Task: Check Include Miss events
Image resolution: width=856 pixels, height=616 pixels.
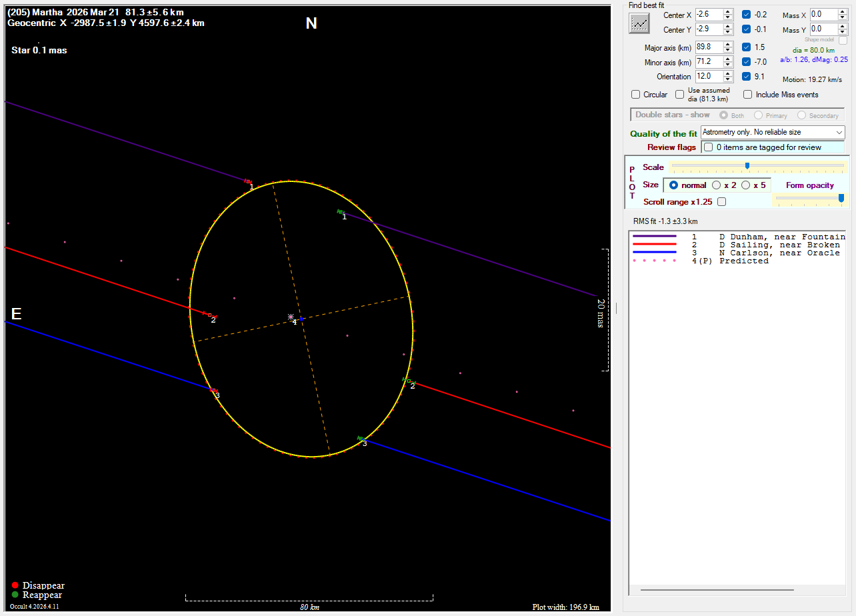Action: click(748, 95)
